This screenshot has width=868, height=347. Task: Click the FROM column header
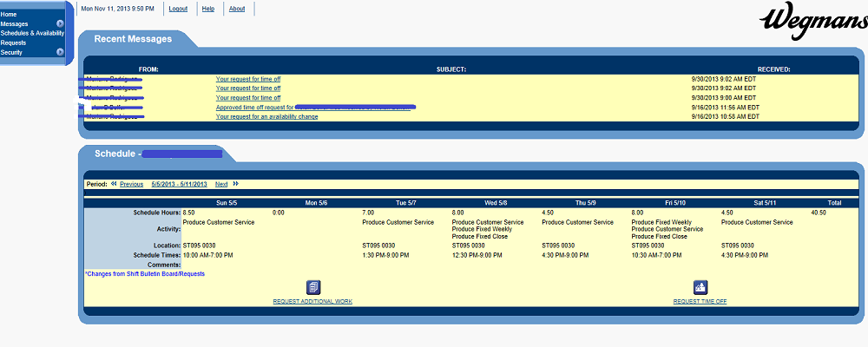click(x=149, y=69)
